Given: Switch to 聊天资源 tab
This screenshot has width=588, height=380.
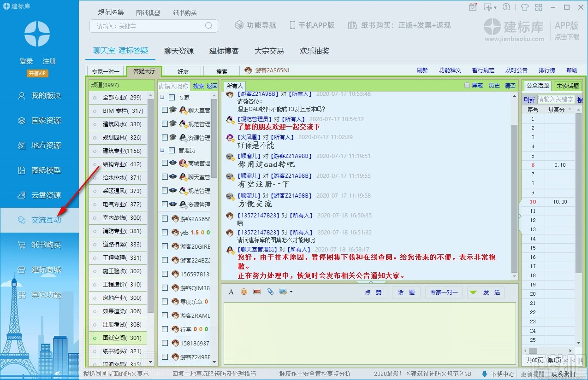Looking at the screenshot, I should (x=179, y=51).
